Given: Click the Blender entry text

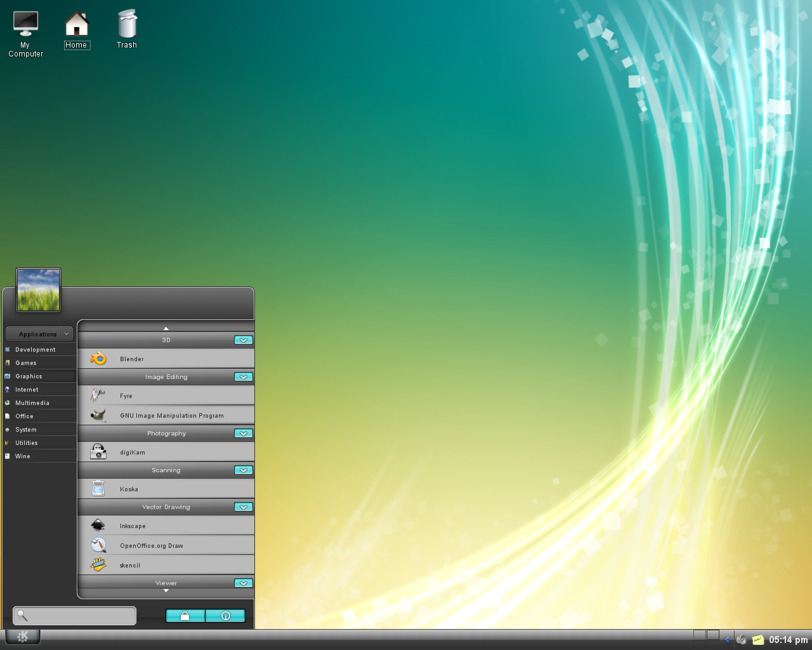Looking at the screenshot, I should coord(132,359).
